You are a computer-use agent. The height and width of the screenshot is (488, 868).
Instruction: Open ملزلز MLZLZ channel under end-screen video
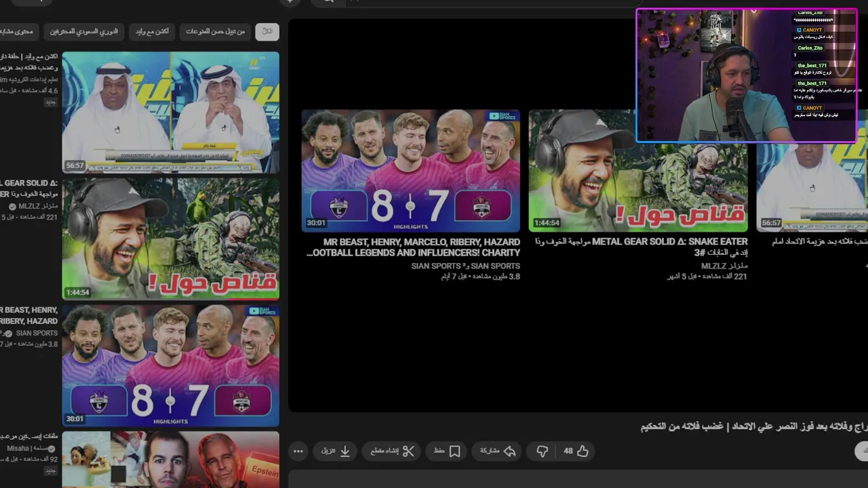(724, 266)
